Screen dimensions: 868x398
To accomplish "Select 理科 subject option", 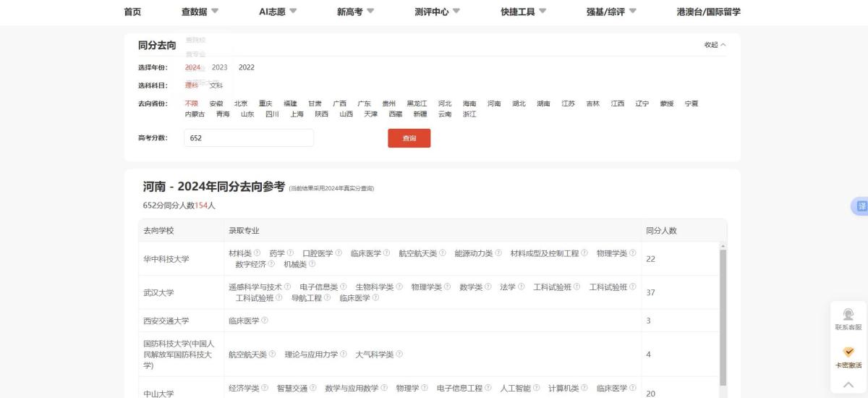I will (x=191, y=85).
